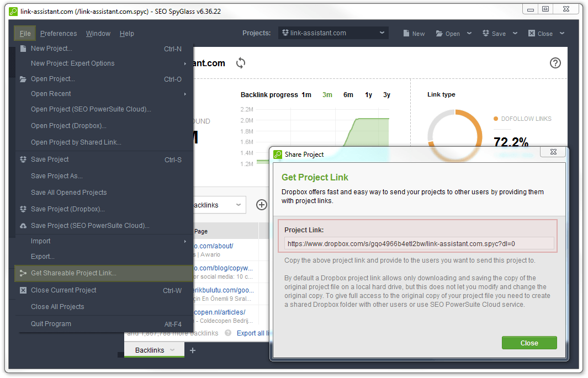
Task: Click the Close toolbar button
Action: point(541,33)
